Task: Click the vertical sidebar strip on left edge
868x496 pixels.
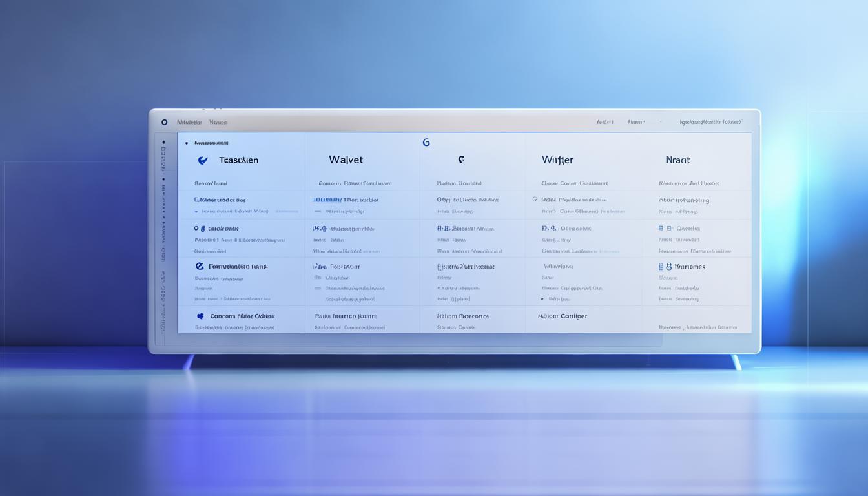Action: click(163, 232)
